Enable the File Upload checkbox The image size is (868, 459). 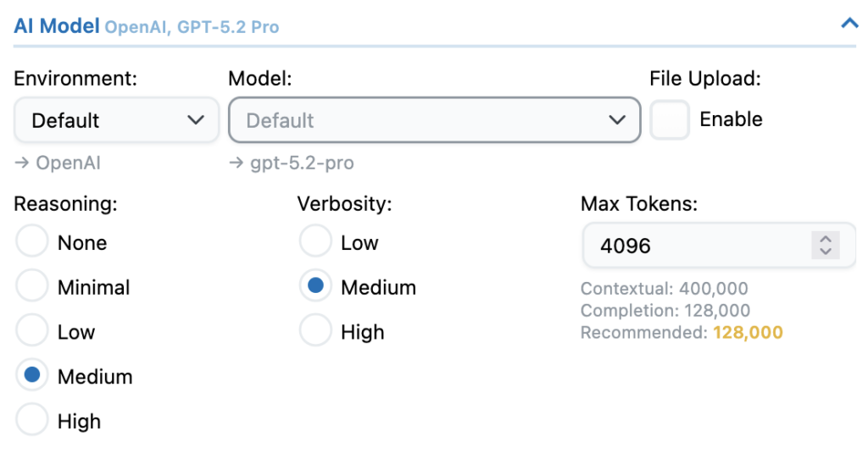click(x=670, y=120)
